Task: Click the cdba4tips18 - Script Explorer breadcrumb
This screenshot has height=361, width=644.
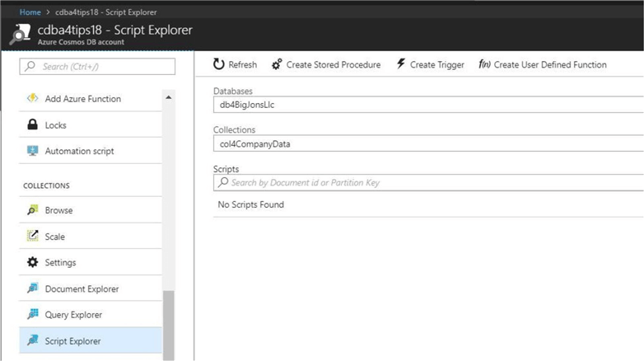Action: 106,12
